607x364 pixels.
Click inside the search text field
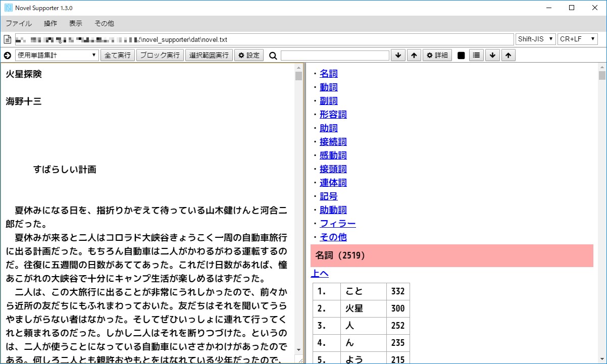tap(336, 55)
